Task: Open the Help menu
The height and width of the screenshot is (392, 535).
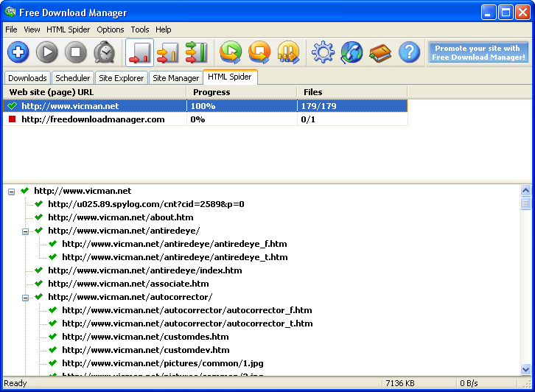Action: click(x=164, y=29)
